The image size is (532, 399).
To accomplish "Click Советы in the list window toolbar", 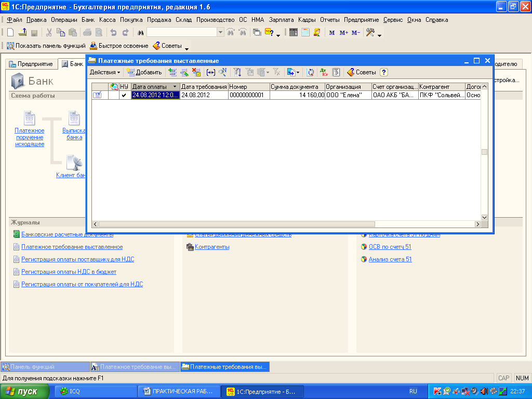I will coord(362,72).
